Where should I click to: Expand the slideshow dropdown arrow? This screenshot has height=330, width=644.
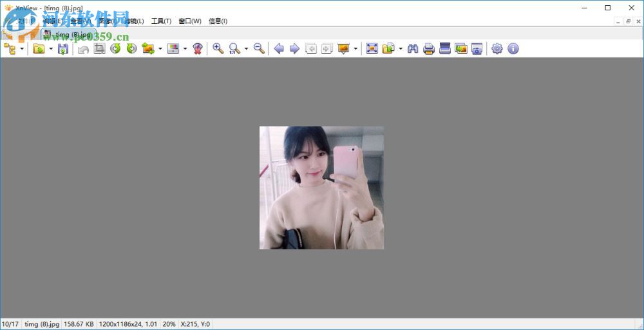(x=355, y=49)
